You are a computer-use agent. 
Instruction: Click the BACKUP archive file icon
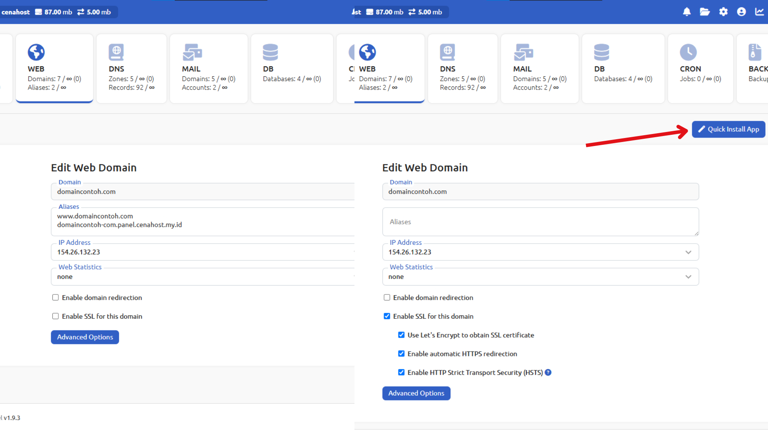pyautogui.click(x=755, y=52)
